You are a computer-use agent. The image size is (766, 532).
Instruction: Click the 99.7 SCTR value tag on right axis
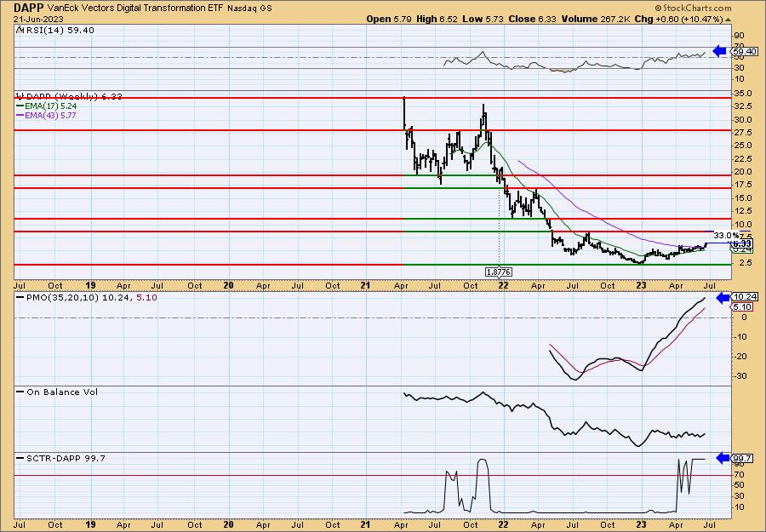click(x=741, y=458)
